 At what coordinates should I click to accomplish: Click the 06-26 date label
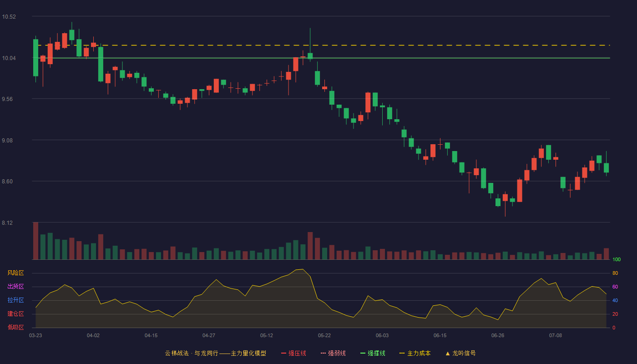point(498,335)
